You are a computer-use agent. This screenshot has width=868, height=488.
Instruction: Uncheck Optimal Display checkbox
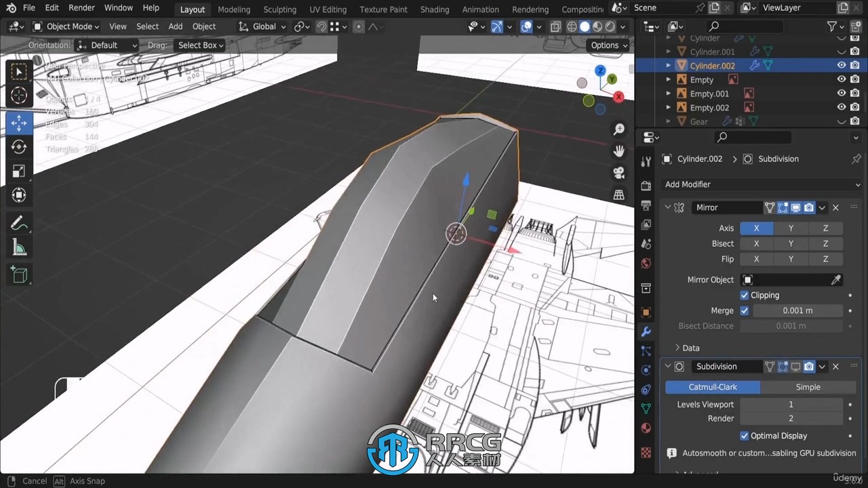click(x=745, y=436)
